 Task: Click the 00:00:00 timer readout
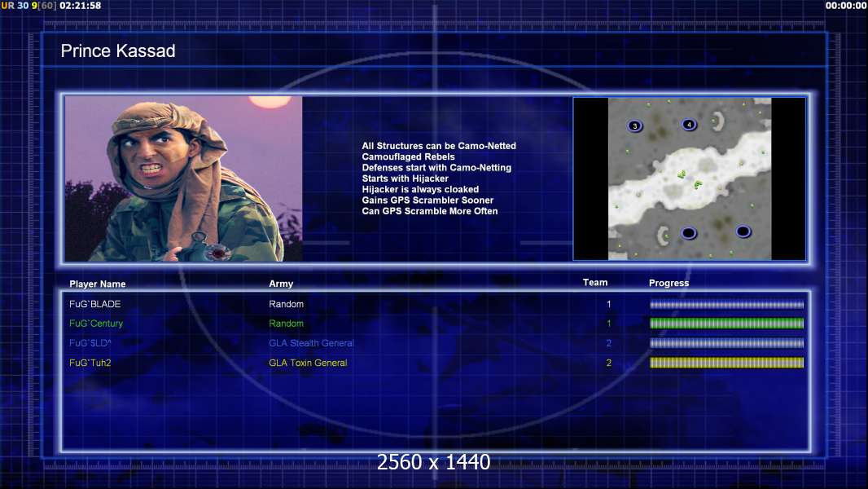pyautogui.click(x=846, y=6)
